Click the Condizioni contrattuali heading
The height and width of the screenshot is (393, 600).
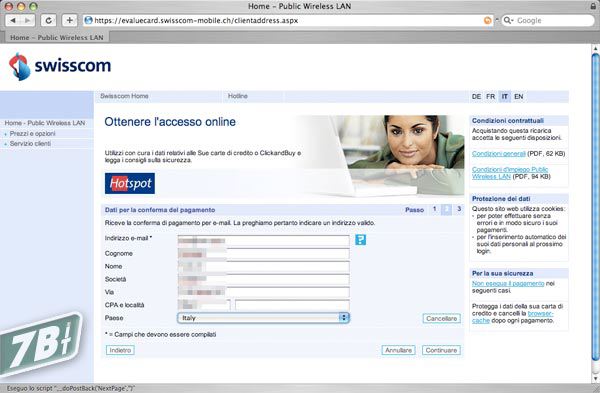508,121
